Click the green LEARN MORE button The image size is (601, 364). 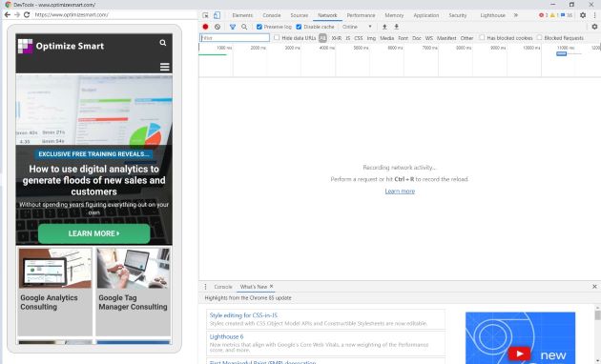click(93, 233)
